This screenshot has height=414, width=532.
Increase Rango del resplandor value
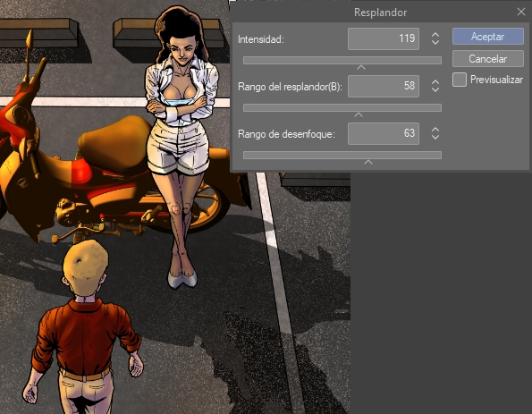point(435,82)
